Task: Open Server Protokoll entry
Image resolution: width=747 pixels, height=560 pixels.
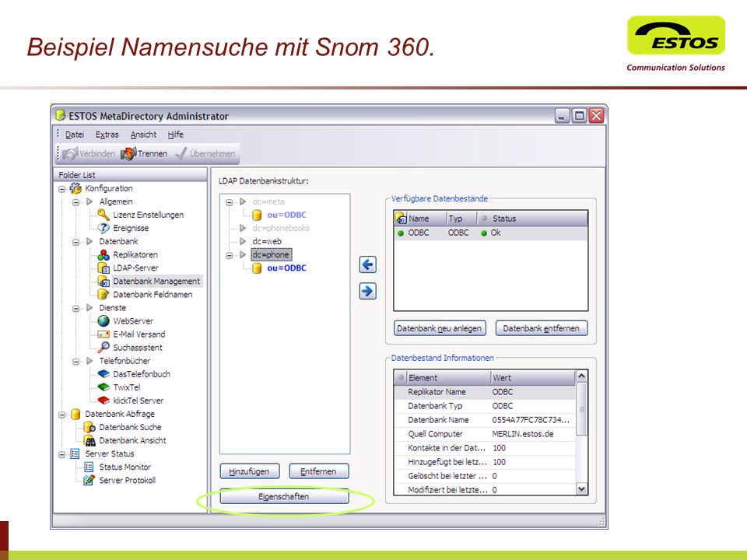Action: [120, 481]
